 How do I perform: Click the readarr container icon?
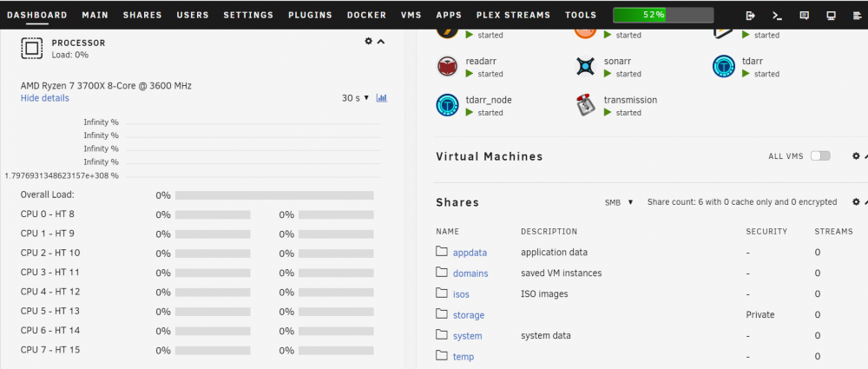pyautogui.click(x=447, y=66)
